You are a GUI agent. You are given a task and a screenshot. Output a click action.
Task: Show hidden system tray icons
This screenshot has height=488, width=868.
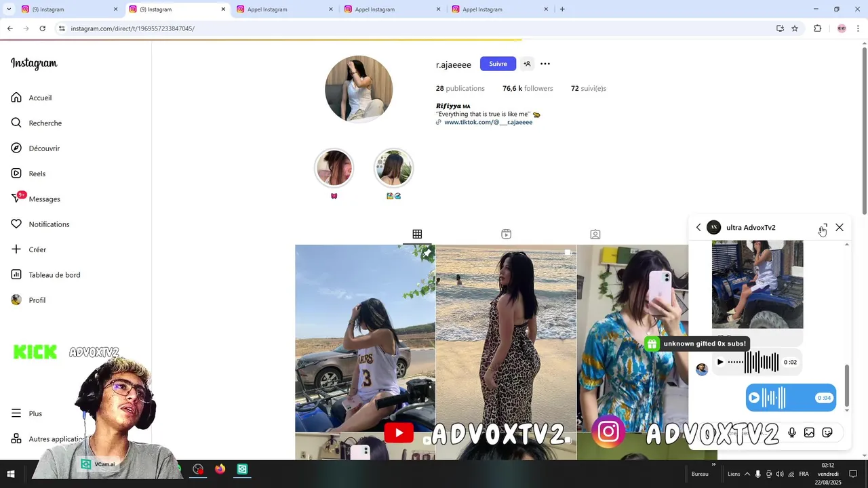(x=747, y=474)
